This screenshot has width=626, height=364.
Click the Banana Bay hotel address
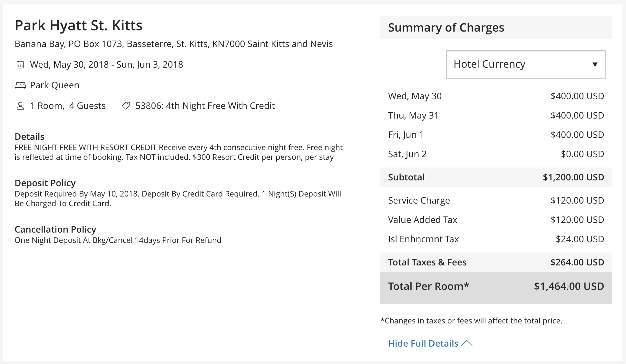[x=173, y=44]
